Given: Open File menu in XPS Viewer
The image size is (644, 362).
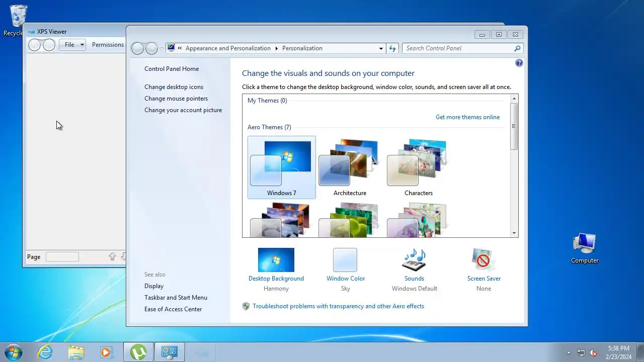Looking at the screenshot, I should coord(72,45).
